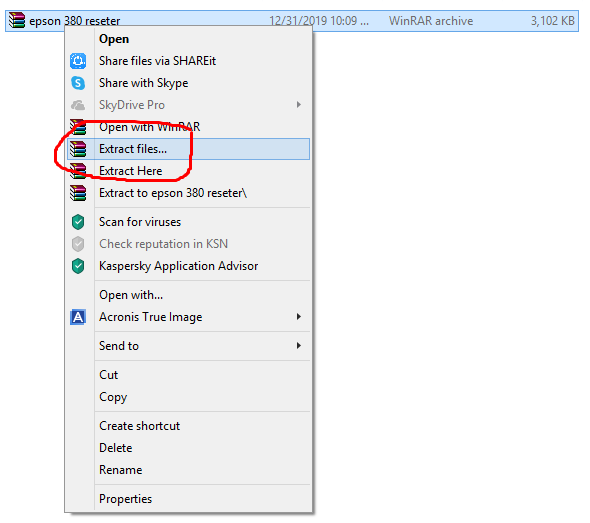This screenshot has width=590, height=523.
Task: Click the Acronis True Image icon
Action: tap(78, 317)
